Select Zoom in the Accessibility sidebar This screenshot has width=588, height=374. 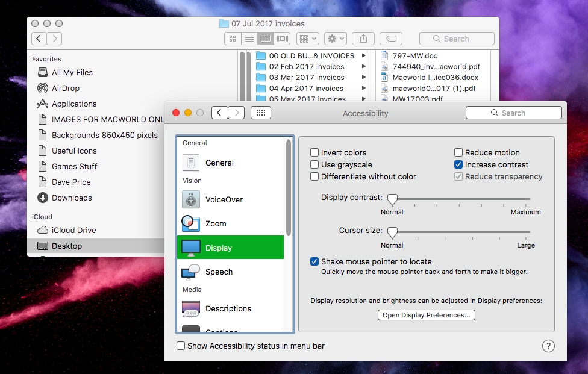click(216, 223)
